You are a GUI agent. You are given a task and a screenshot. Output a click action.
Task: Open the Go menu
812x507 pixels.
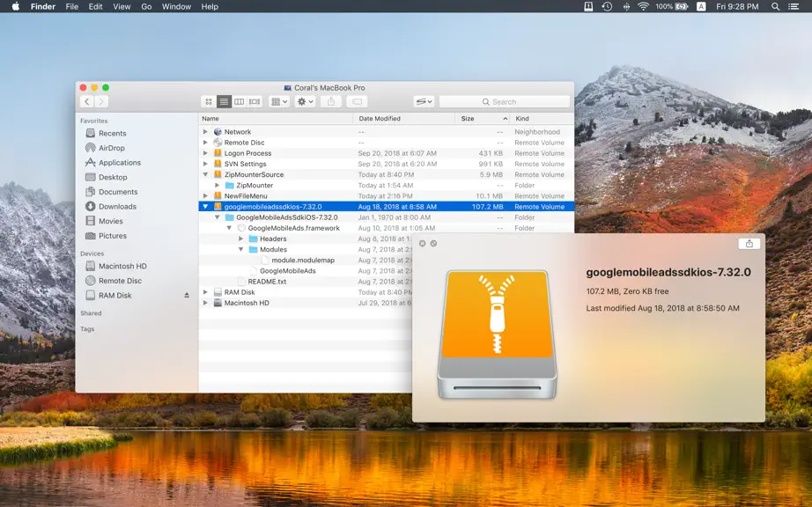point(146,7)
